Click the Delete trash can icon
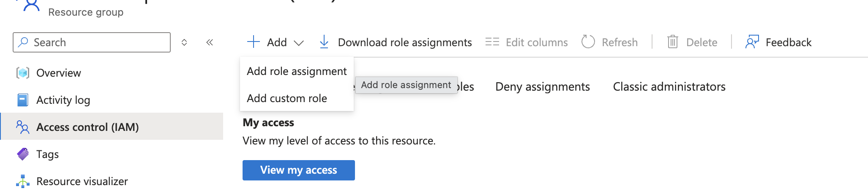Screen dimensions: 868x194 tap(672, 42)
